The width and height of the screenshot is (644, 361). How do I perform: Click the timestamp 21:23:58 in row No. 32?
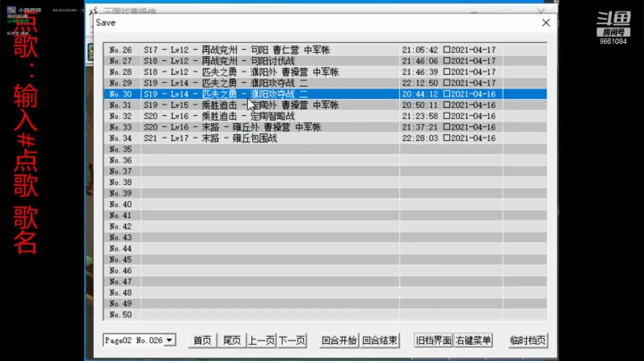pos(419,116)
